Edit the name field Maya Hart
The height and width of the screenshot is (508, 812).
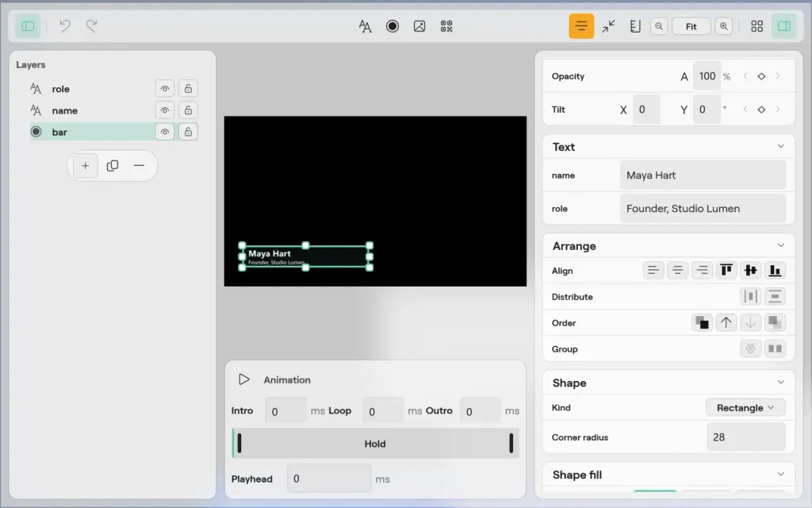(703, 175)
